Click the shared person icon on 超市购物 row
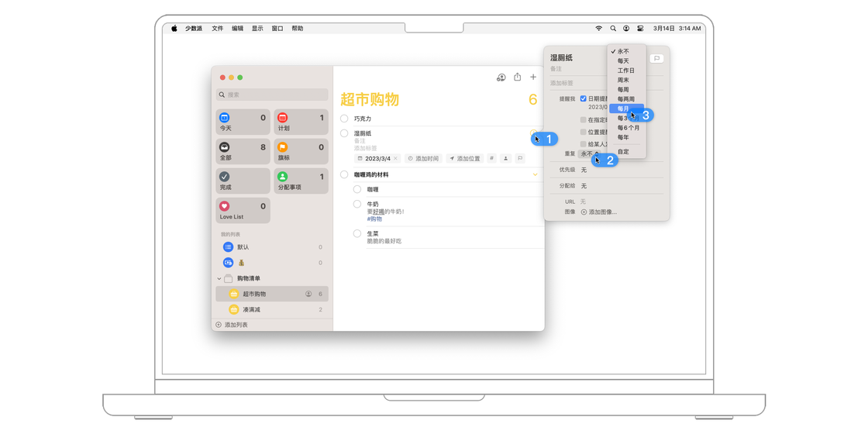Image resolution: width=868 pixels, height=434 pixels. pyautogui.click(x=308, y=294)
